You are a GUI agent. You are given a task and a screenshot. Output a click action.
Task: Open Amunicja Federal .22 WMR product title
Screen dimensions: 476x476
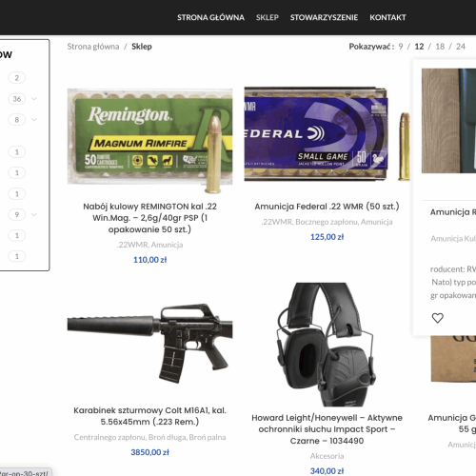tap(327, 207)
